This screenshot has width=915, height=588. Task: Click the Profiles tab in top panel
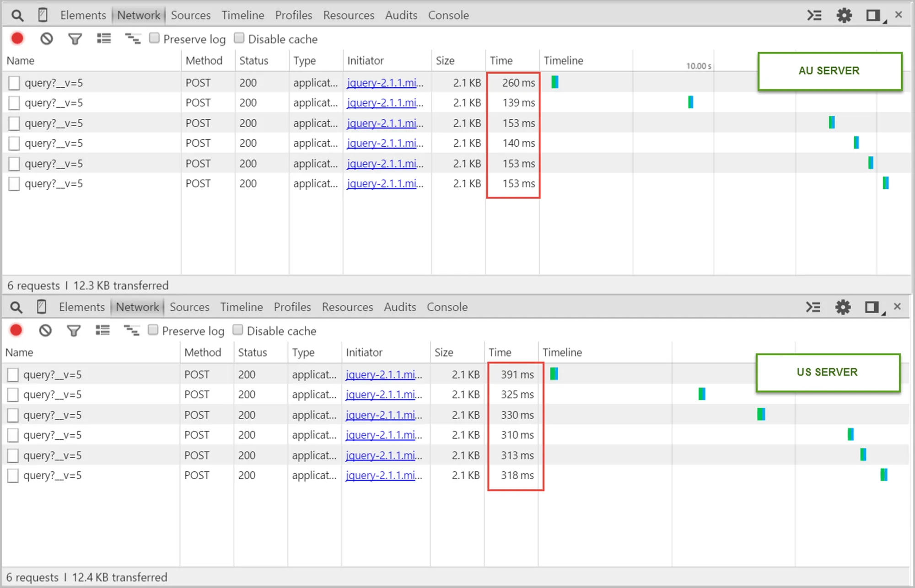(294, 15)
